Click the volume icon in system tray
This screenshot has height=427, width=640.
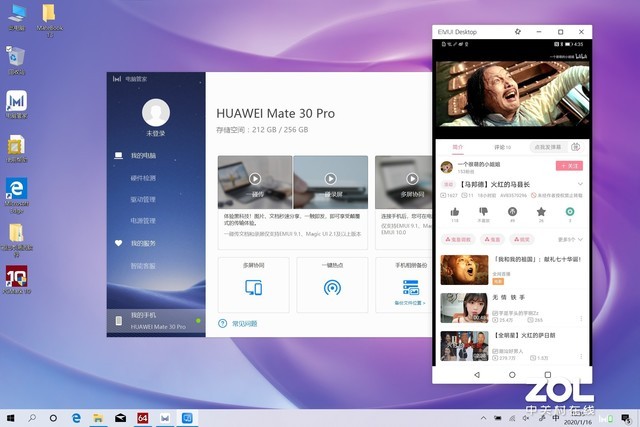526,418
